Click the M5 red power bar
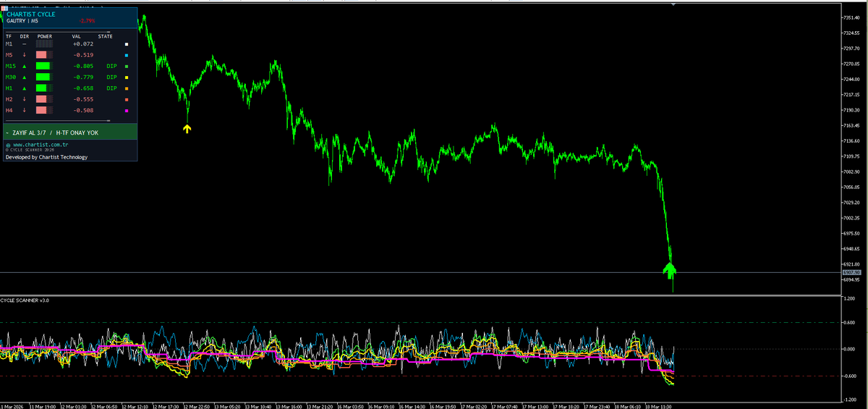The height and width of the screenshot is (409, 868). pyautogui.click(x=43, y=55)
